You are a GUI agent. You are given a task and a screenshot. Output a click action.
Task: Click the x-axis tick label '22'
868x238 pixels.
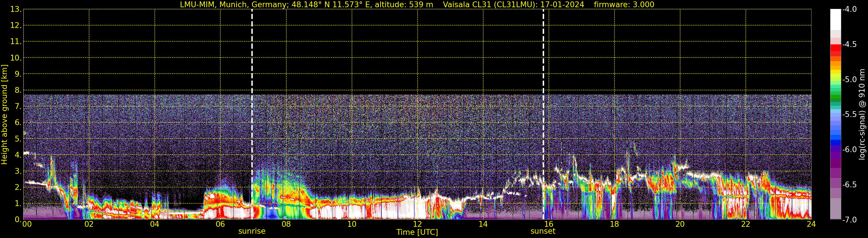[746, 224]
